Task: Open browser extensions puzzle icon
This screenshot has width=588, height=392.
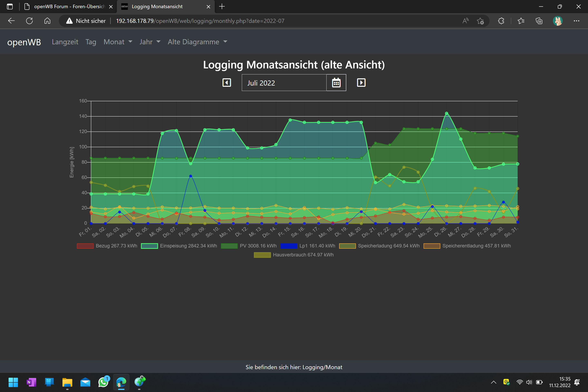Action: pyautogui.click(x=501, y=21)
